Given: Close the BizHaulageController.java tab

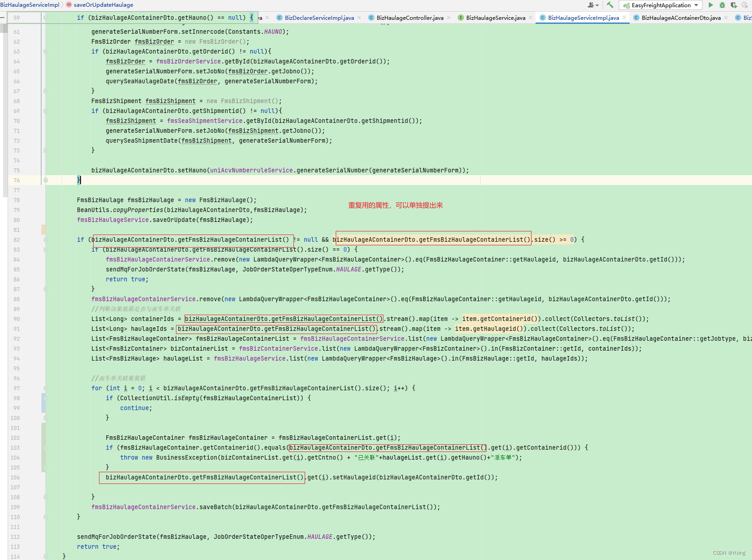Looking at the screenshot, I should 449,18.
